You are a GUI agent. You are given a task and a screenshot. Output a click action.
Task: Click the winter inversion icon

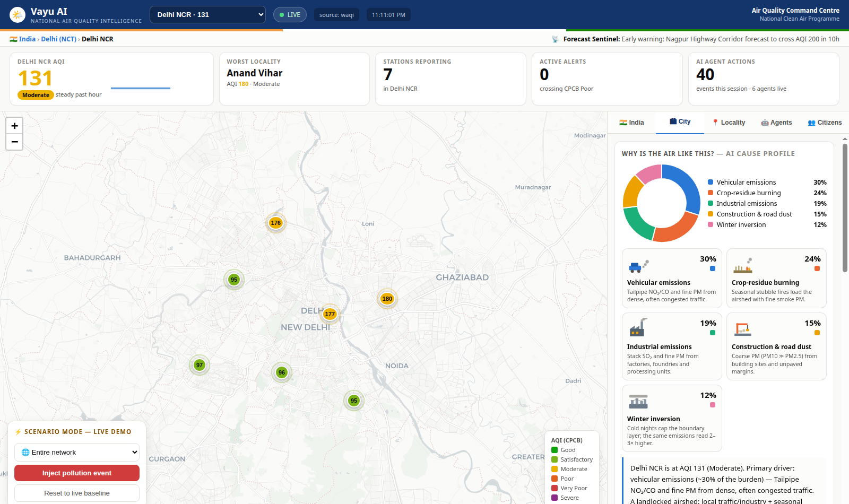pyautogui.click(x=638, y=402)
